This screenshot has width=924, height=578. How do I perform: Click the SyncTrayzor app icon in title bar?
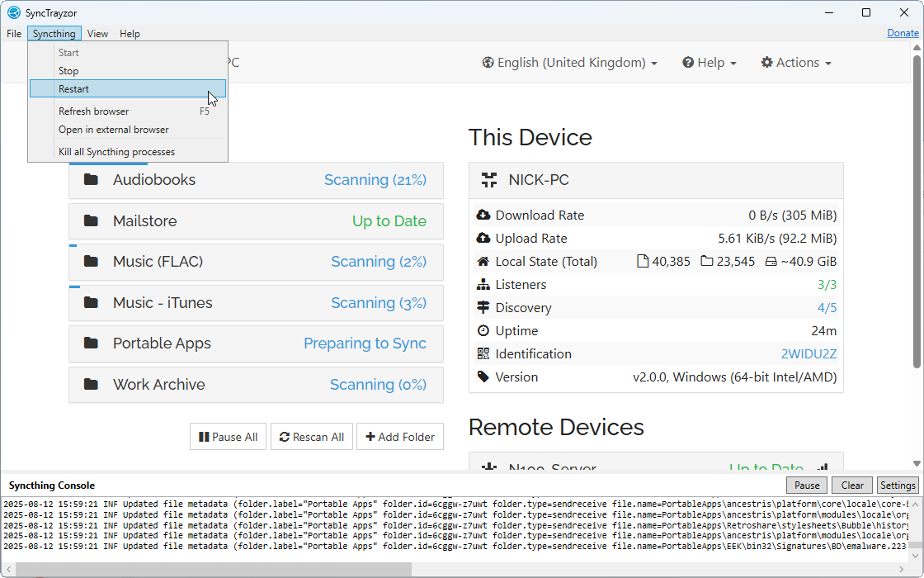pos(13,12)
